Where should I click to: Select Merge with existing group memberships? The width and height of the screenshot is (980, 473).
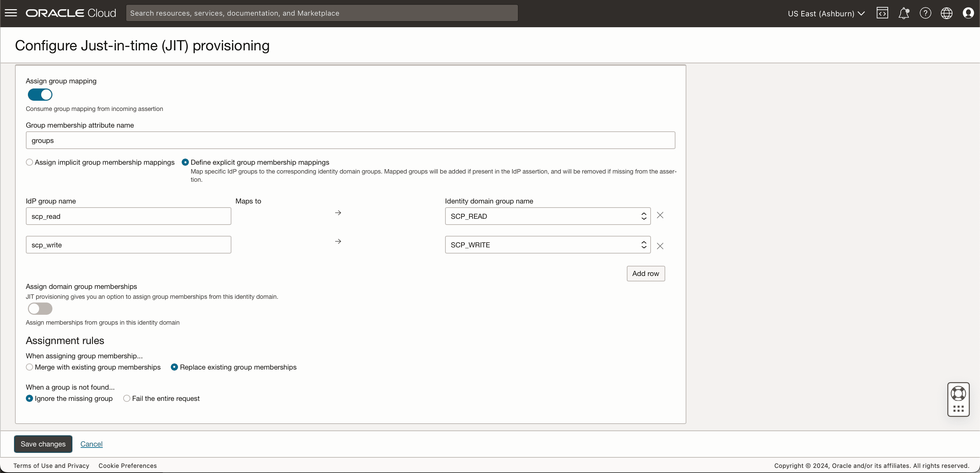point(29,367)
